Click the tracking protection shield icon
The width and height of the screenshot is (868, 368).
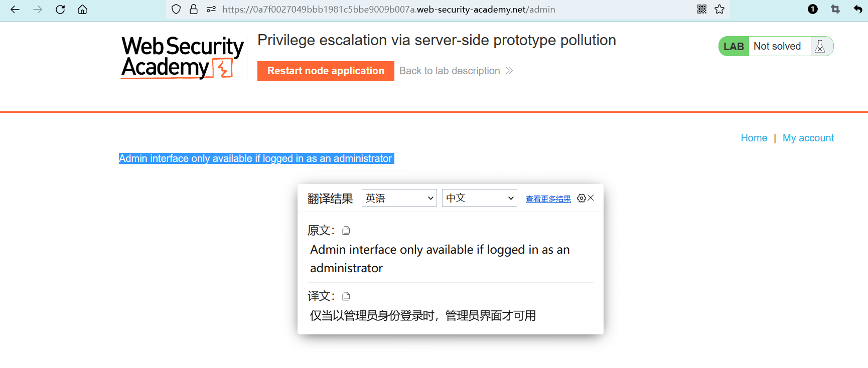pos(176,9)
